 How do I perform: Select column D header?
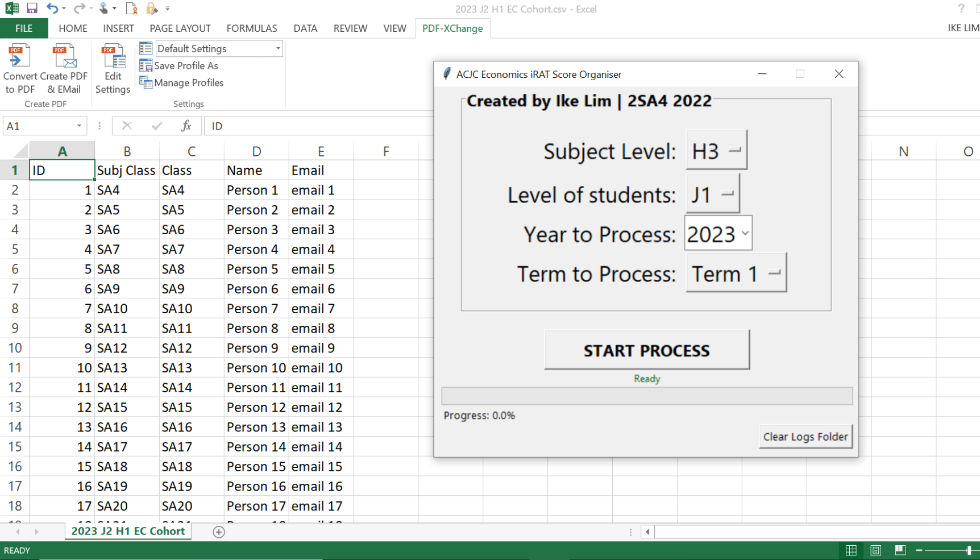coord(257,151)
